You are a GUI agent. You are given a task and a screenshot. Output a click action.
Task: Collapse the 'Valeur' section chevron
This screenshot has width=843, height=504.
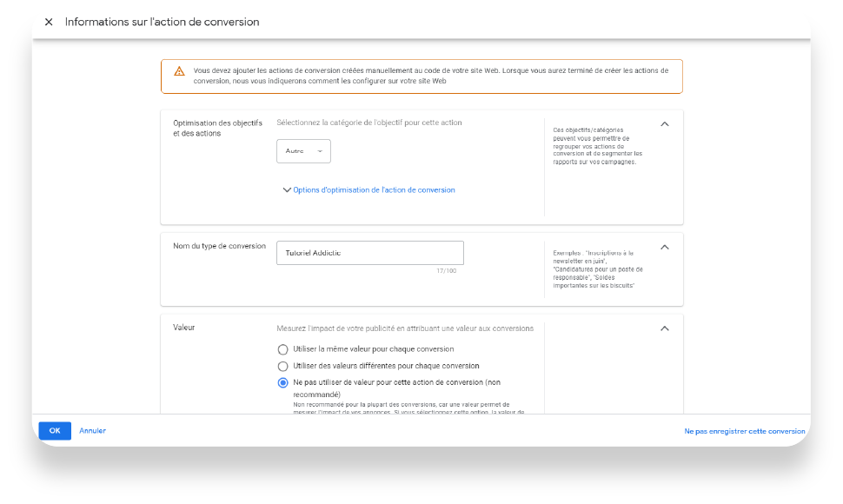[x=665, y=328]
